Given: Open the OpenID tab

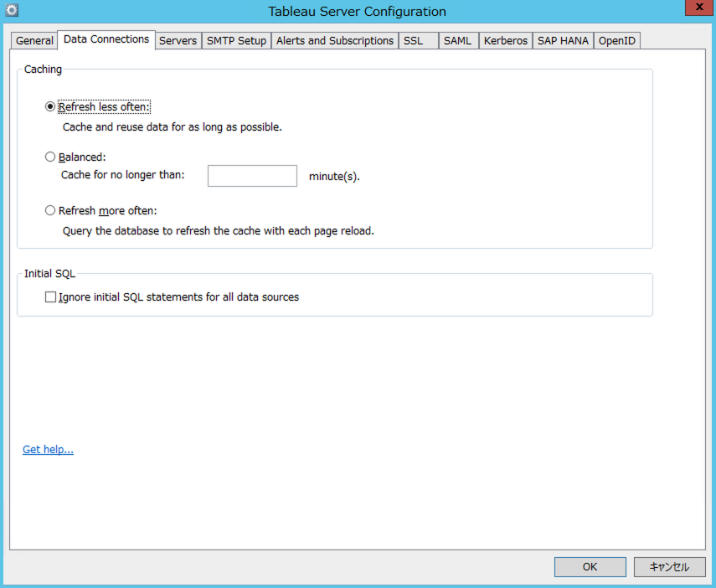Looking at the screenshot, I should tap(616, 41).
